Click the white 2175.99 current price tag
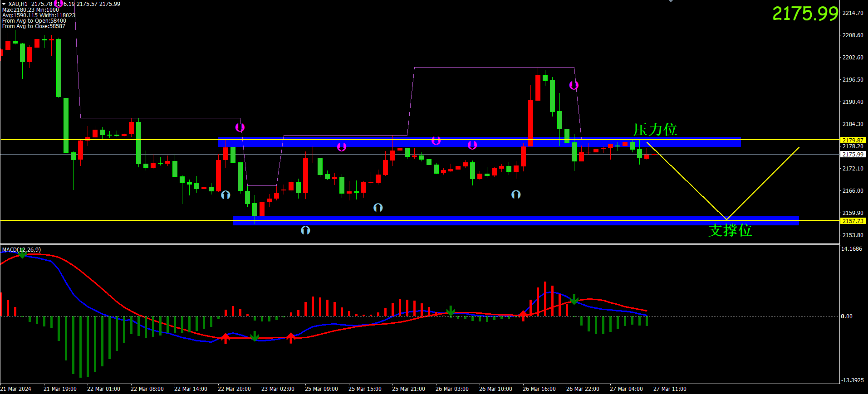 tap(853, 155)
